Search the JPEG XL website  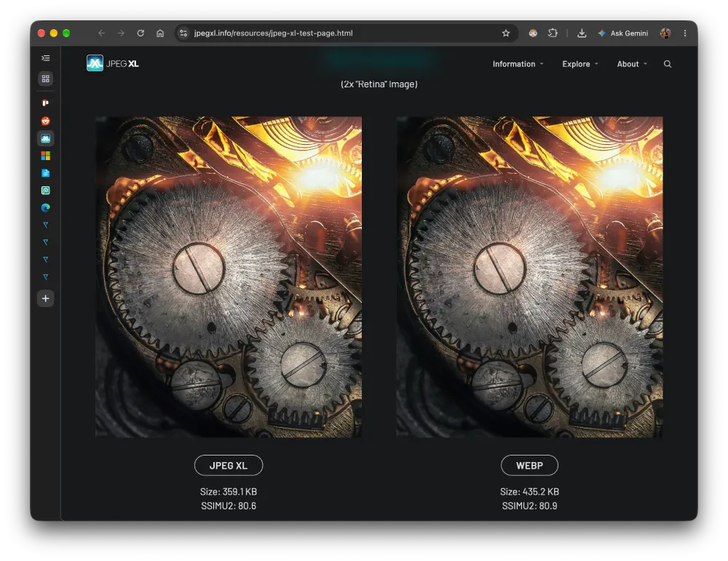tap(667, 64)
